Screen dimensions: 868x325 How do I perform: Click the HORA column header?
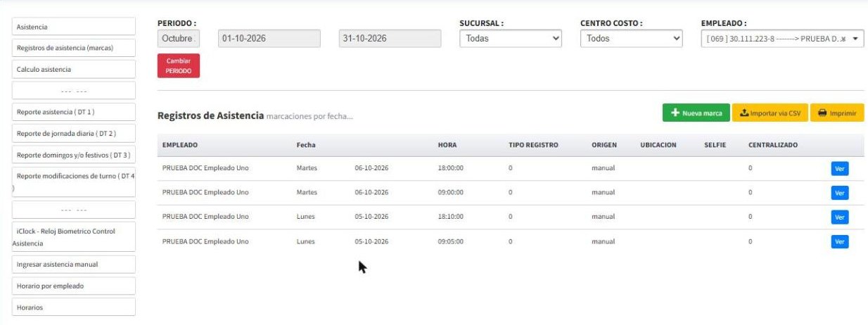447,145
